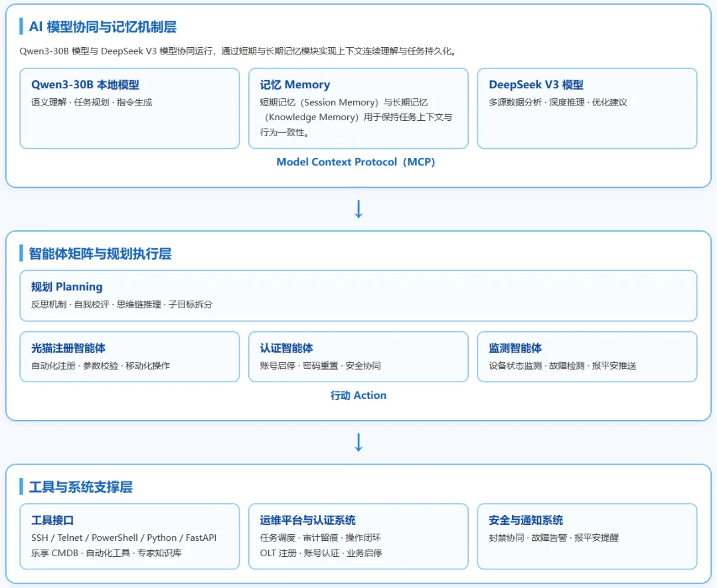Click 多源数据分析 · 深度推理 · 优化建议 text
The image size is (717, 588).
pyautogui.click(x=558, y=102)
